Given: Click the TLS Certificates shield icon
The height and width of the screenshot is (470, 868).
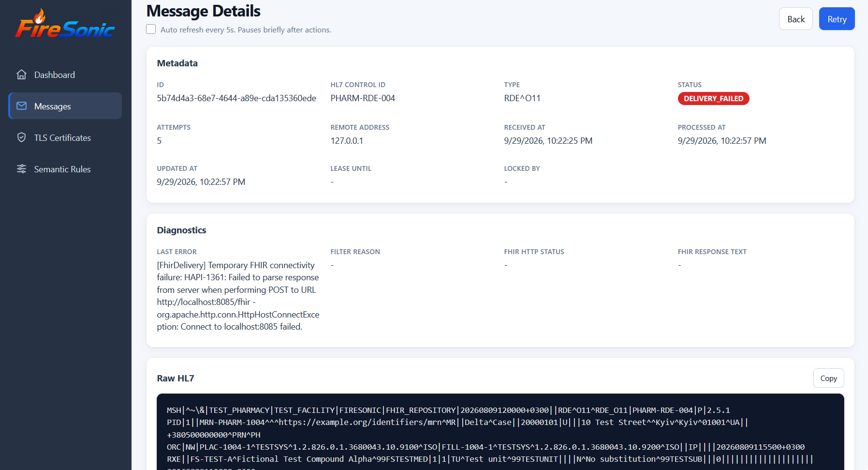Looking at the screenshot, I should coord(21,137).
